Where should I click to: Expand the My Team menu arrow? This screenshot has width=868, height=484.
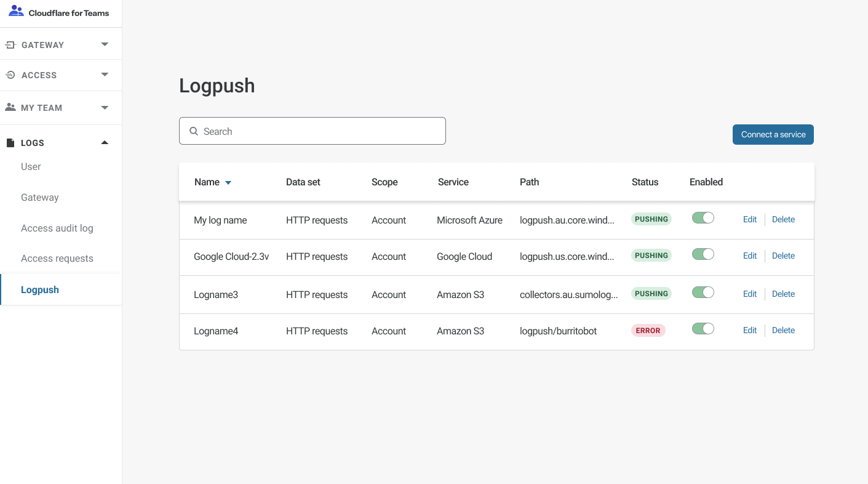click(105, 107)
